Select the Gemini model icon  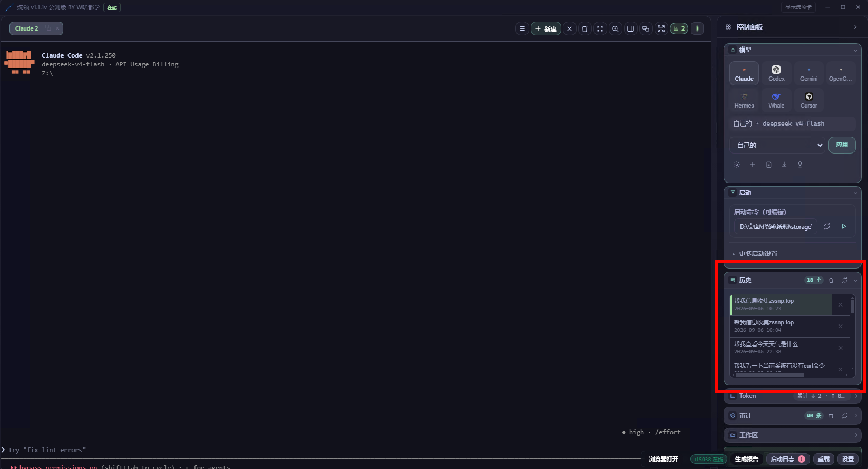(x=808, y=73)
